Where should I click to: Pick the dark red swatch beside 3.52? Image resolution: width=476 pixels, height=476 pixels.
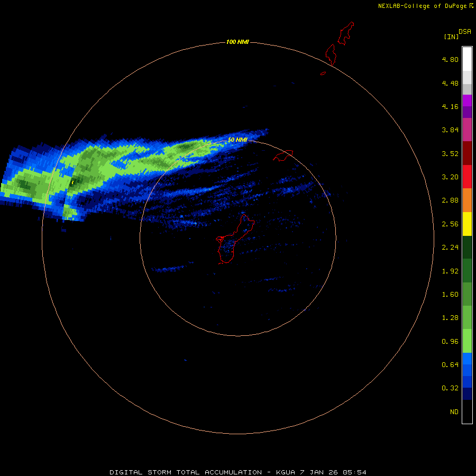coord(467,153)
